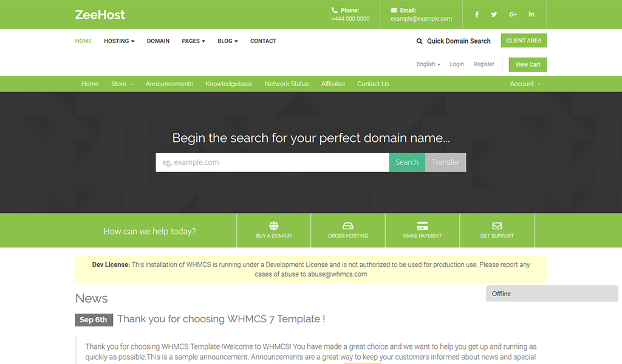Open the English language selector
The height and width of the screenshot is (364, 622).
(x=428, y=64)
